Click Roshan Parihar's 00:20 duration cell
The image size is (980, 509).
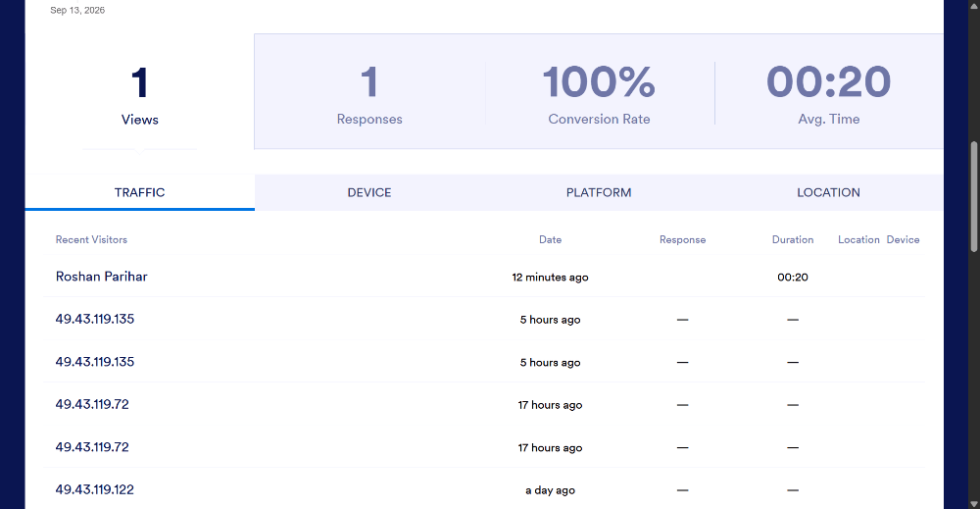[x=793, y=277]
